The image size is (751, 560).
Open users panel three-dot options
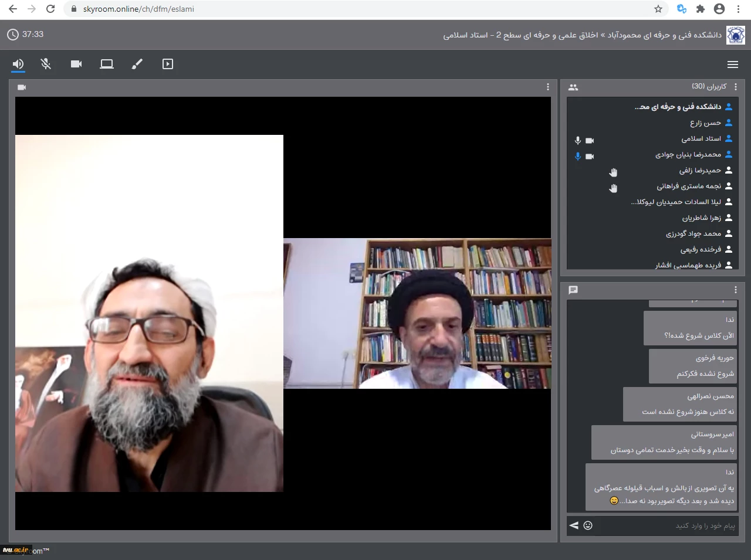click(x=736, y=87)
